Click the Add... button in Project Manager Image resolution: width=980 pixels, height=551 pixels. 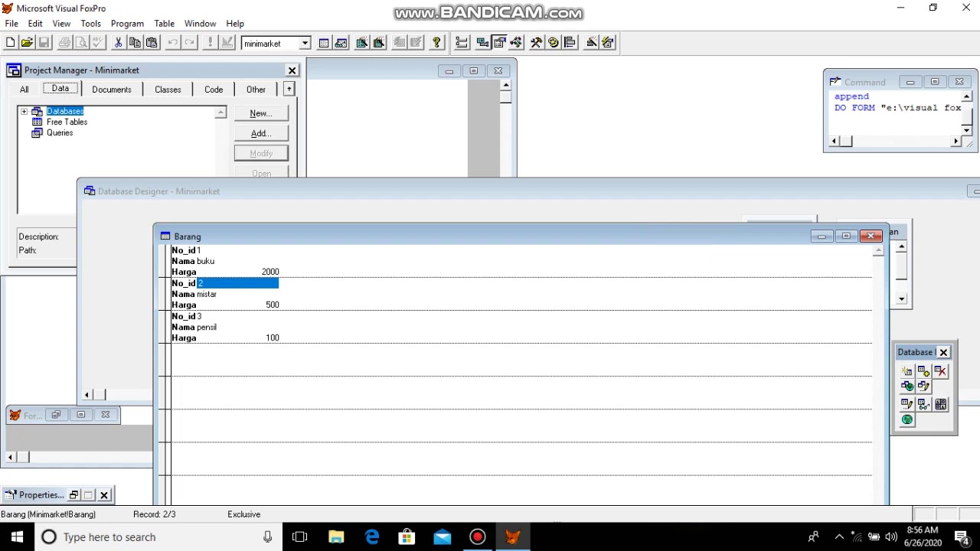click(261, 133)
